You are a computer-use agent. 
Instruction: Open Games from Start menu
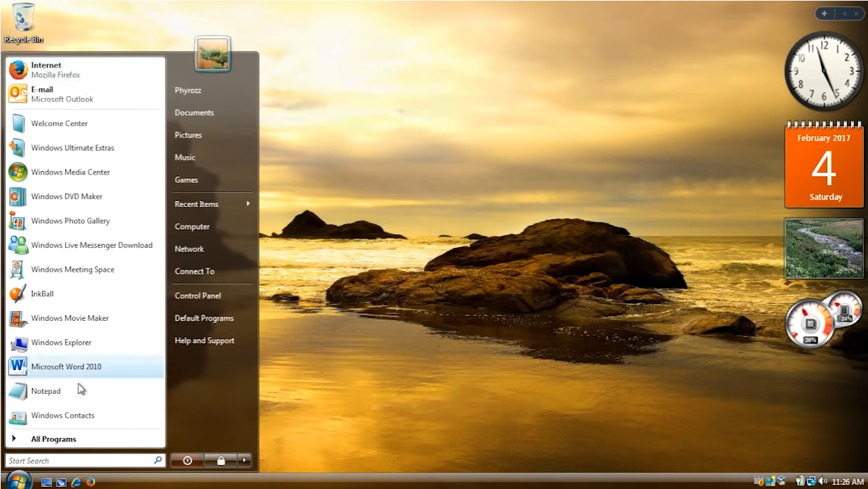coord(186,180)
